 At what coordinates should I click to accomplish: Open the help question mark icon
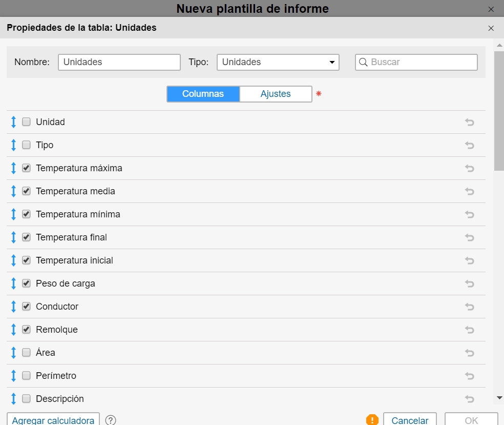tap(110, 420)
